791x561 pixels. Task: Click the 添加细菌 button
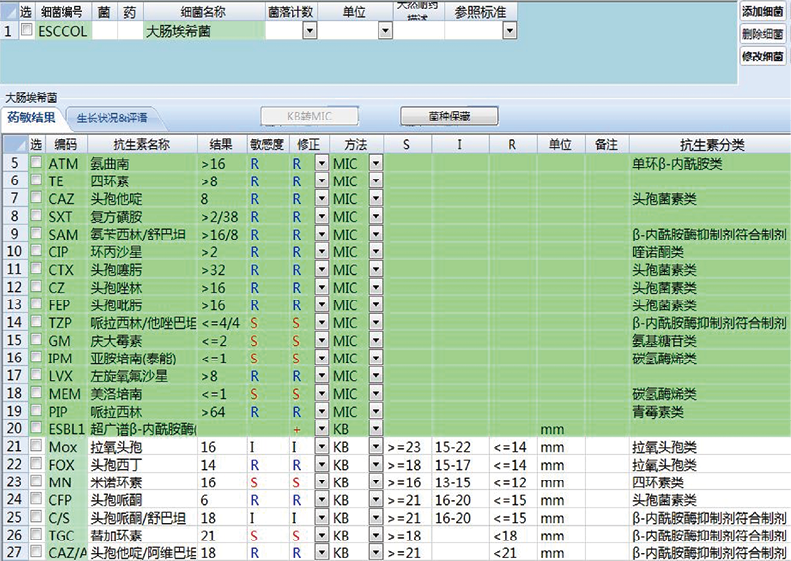pyautogui.click(x=762, y=12)
